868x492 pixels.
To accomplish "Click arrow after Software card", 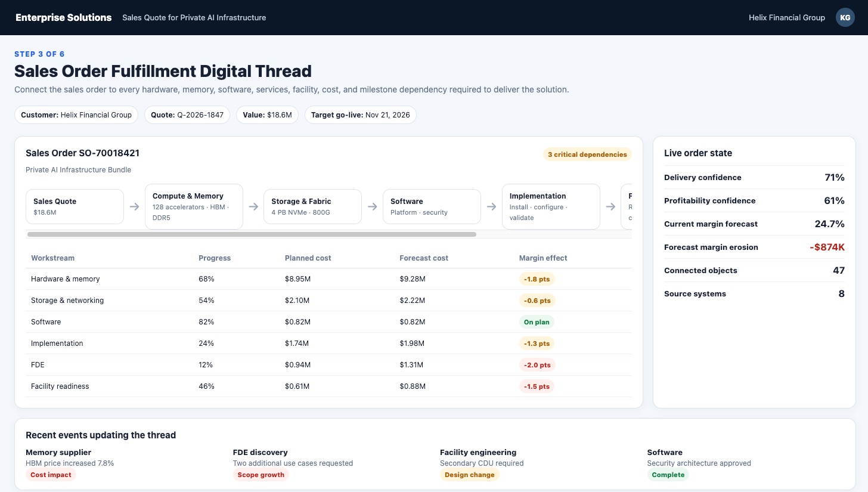I will [x=491, y=207].
